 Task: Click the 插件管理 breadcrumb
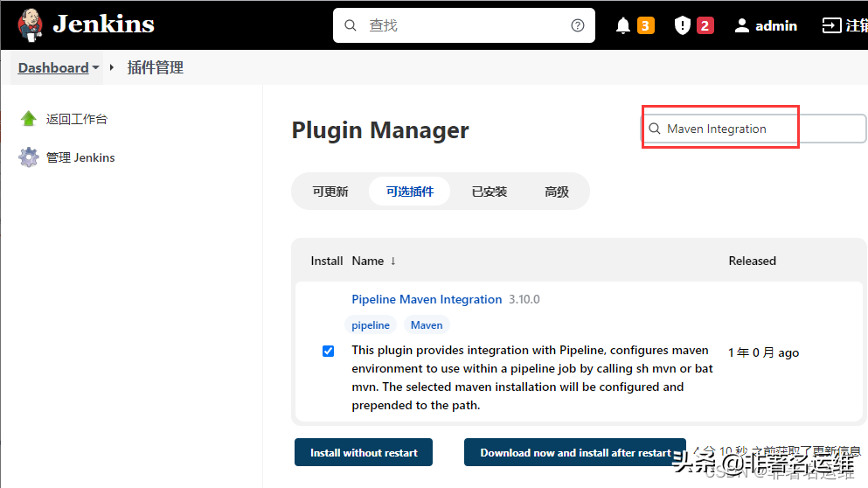coord(156,67)
